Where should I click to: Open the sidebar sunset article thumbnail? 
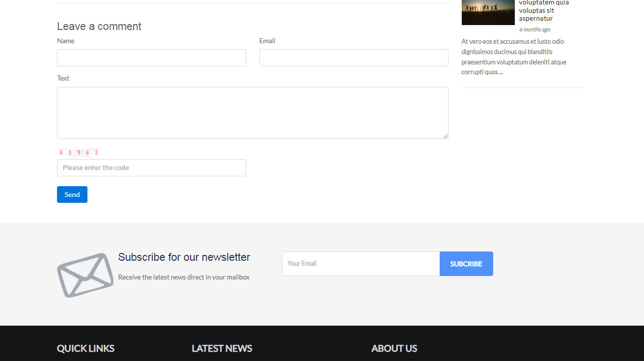(x=488, y=12)
